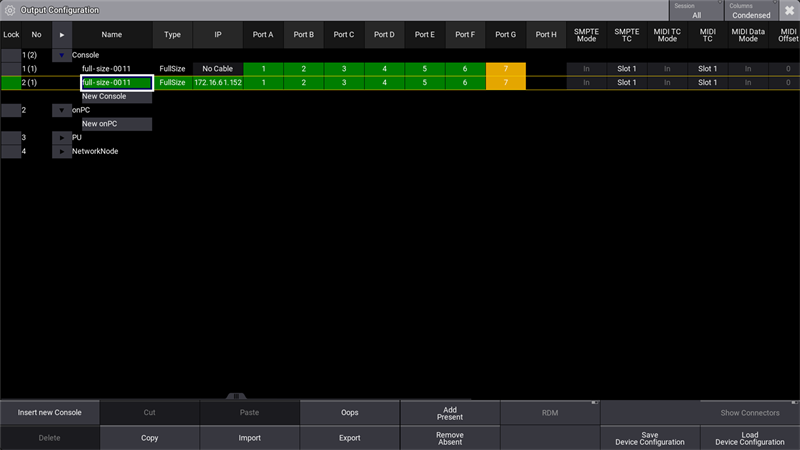The width and height of the screenshot is (800, 450).
Task: Click the New onPC entry field
Action: (116, 124)
